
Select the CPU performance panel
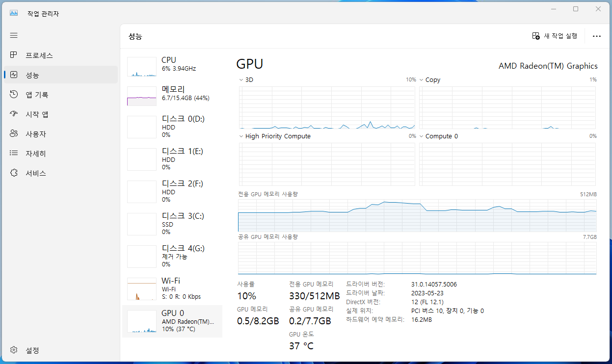(x=172, y=66)
